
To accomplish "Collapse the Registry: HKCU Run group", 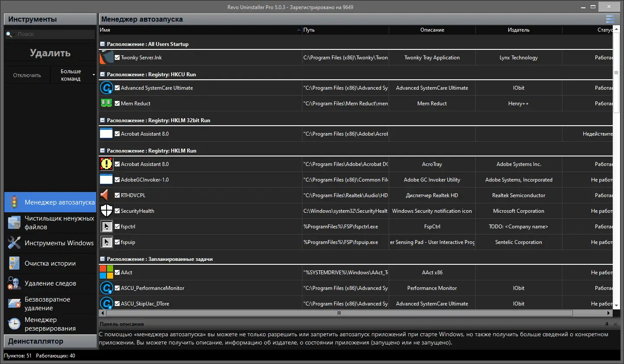I will pyautogui.click(x=103, y=75).
